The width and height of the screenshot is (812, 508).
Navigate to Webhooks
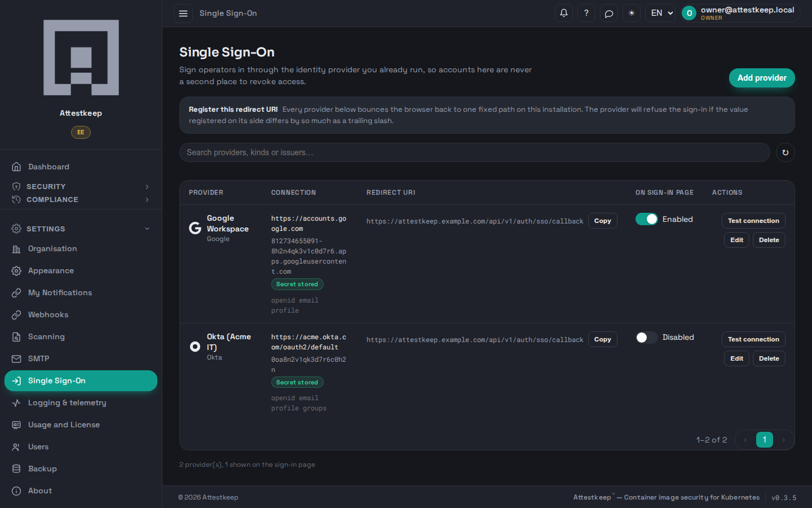(81, 314)
